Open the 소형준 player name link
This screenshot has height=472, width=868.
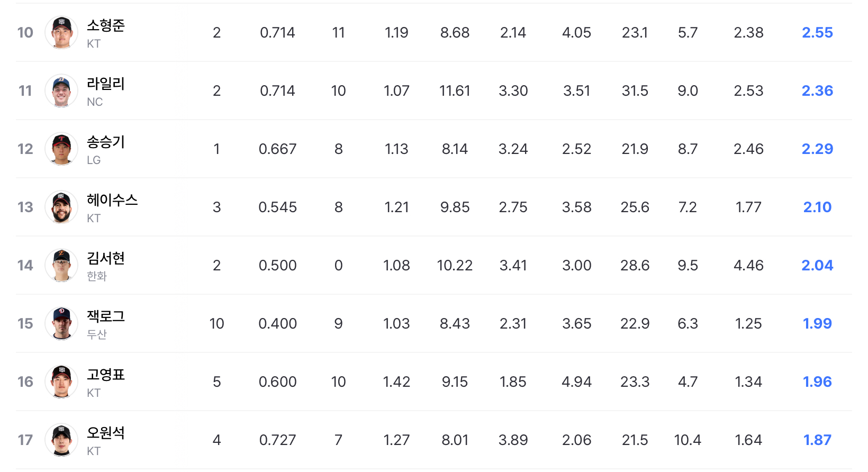[x=106, y=25]
